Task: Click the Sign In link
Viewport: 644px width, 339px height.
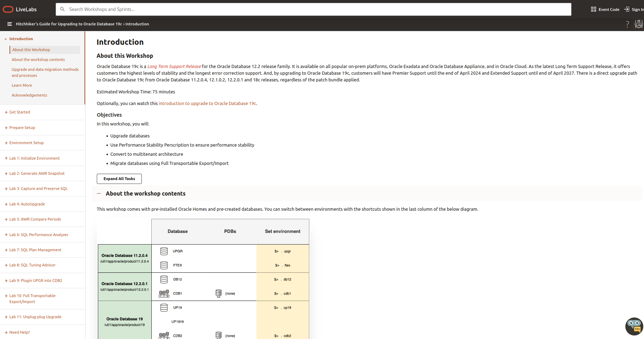Action: [638, 10]
